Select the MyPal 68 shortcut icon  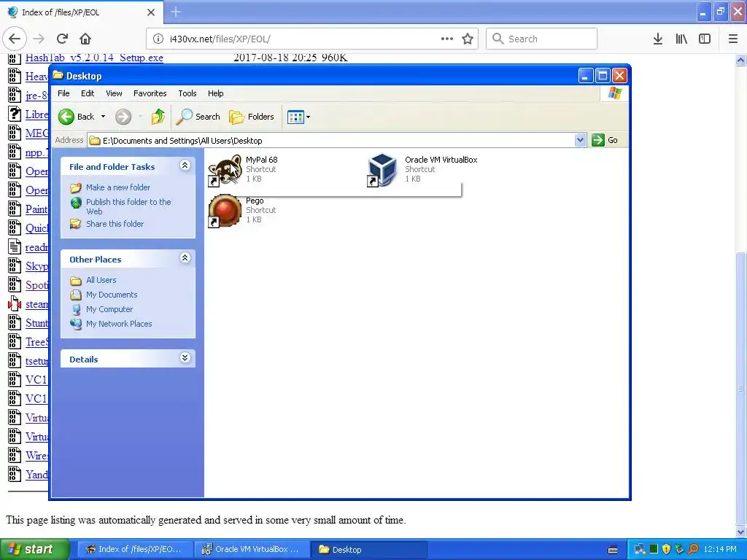225,170
